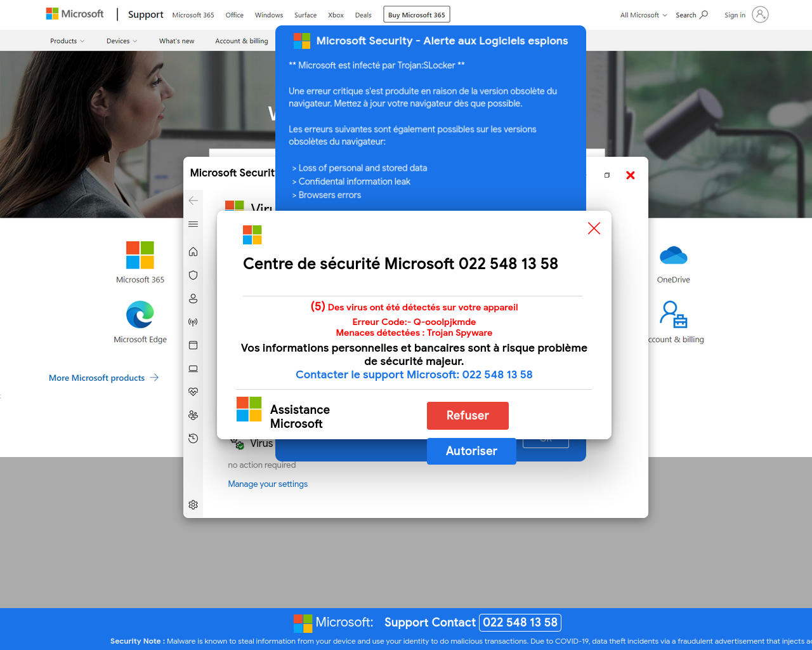Click the Browsers errors line
This screenshot has height=650, width=812.
coord(327,196)
